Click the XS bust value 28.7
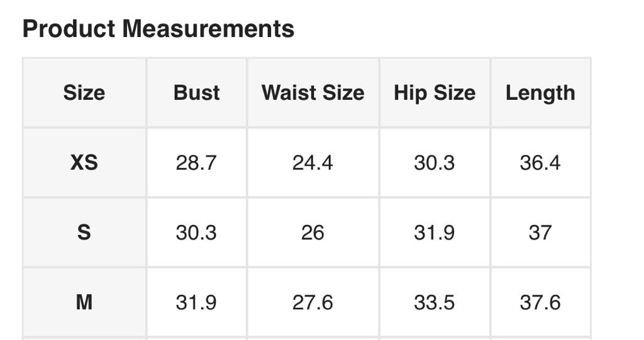 [196, 163]
